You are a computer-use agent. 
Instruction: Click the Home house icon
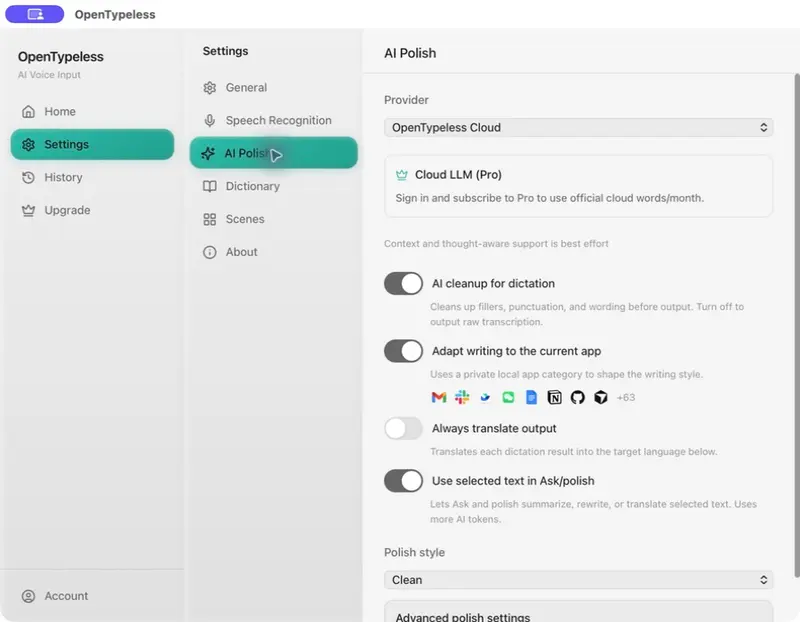(29, 111)
